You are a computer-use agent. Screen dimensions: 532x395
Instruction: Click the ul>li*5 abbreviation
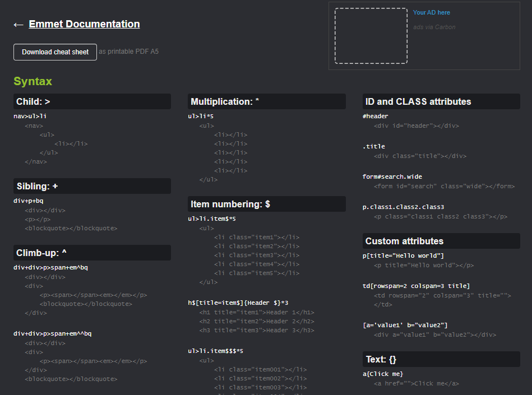coord(201,117)
